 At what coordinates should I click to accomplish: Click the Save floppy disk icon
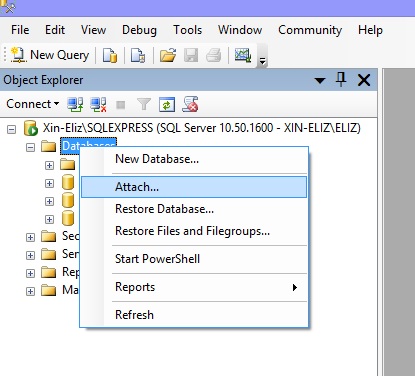coord(191,55)
